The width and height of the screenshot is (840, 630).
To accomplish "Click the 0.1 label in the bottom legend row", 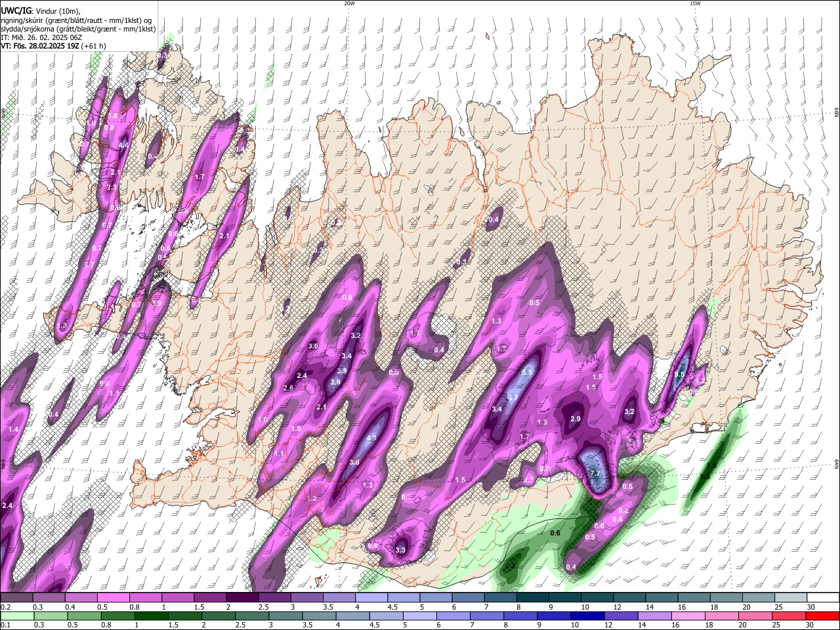I will coord(5,625).
